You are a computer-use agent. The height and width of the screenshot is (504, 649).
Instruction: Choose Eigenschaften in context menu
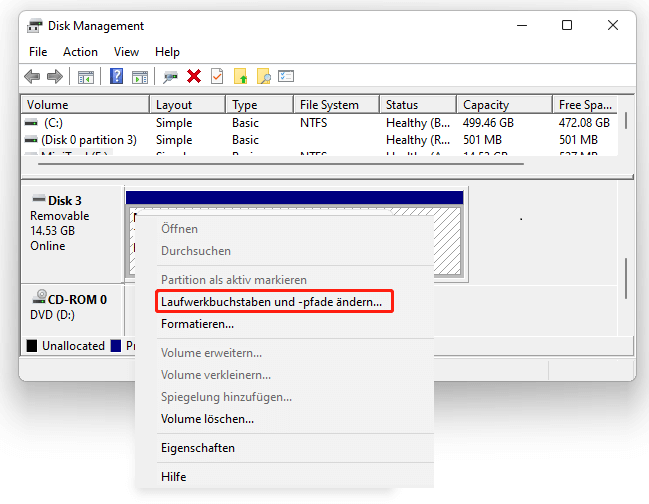[198, 448]
